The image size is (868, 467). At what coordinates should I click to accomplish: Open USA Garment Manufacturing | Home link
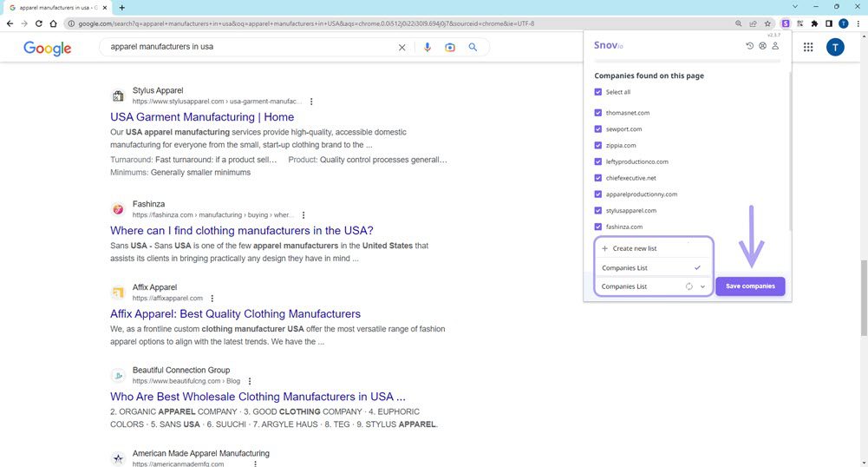click(202, 117)
